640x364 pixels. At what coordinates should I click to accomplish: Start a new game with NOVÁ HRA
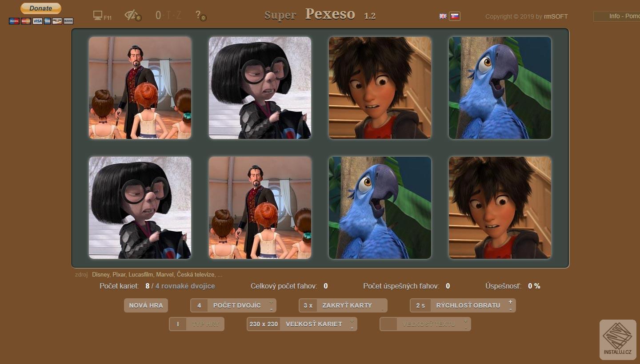(x=146, y=305)
